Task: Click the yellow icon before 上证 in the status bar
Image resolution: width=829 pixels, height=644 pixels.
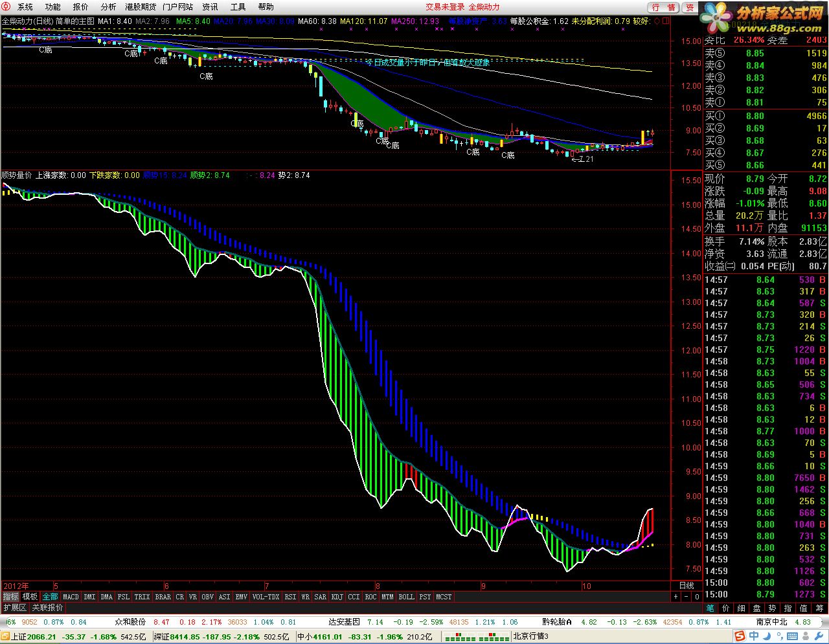Action: [x=5, y=637]
